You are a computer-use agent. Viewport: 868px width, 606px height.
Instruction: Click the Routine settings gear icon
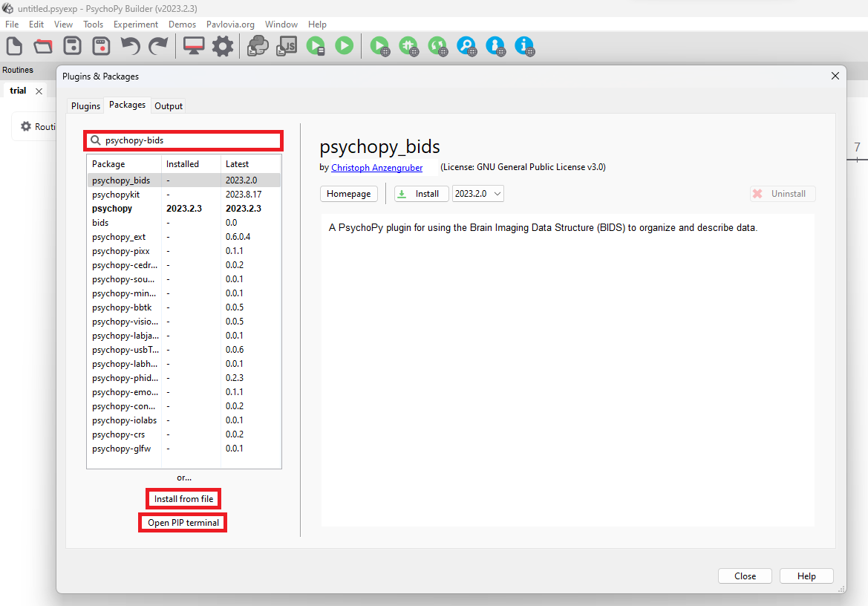click(x=25, y=127)
